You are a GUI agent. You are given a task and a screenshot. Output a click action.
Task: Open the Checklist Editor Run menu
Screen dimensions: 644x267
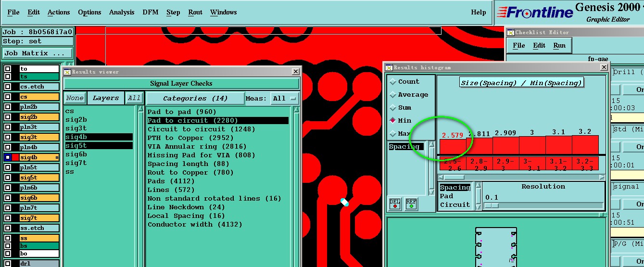(x=559, y=45)
